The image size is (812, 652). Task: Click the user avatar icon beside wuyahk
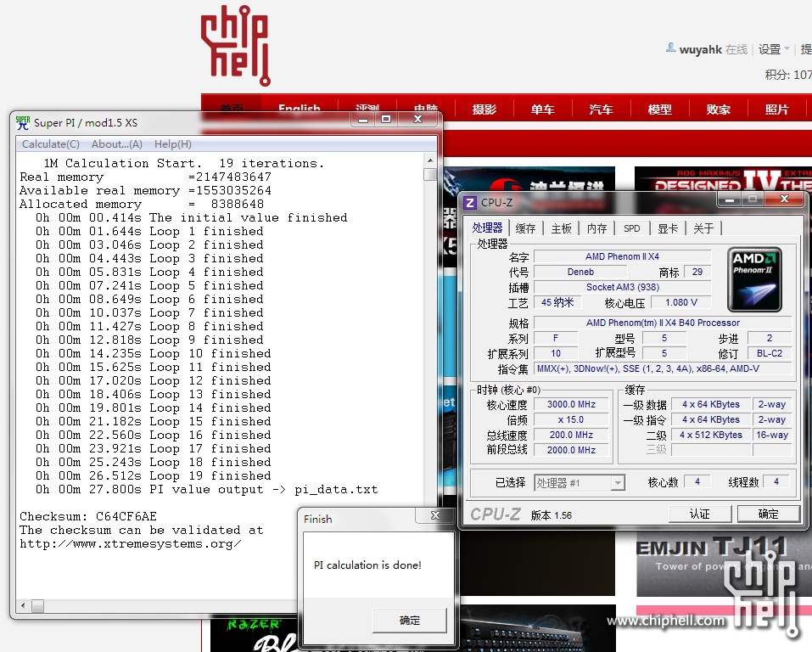click(x=670, y=48)
